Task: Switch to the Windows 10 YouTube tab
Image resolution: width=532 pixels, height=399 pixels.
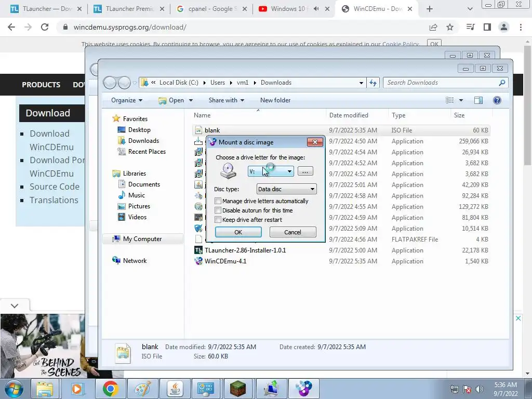Action: (x=294, y=9)
